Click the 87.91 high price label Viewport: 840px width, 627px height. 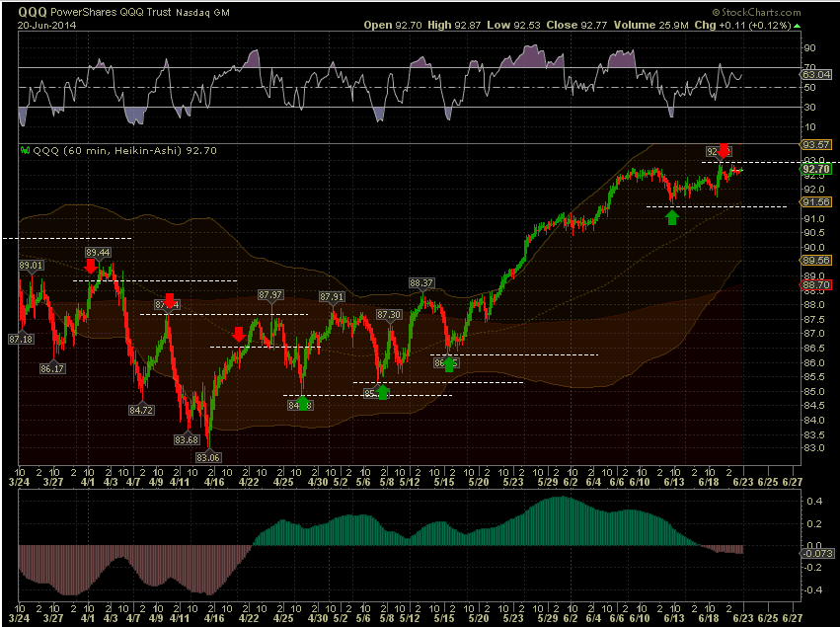tap(332, 296)
